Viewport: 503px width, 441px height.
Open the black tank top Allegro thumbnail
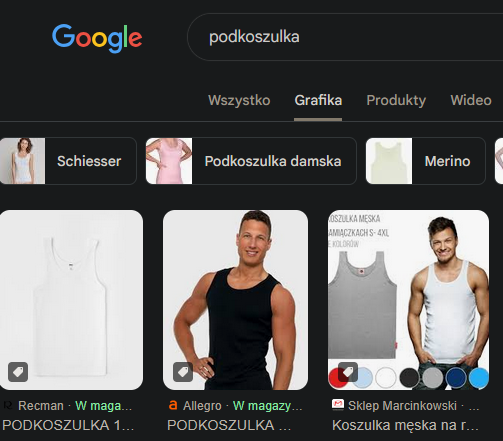coord(235,300)
